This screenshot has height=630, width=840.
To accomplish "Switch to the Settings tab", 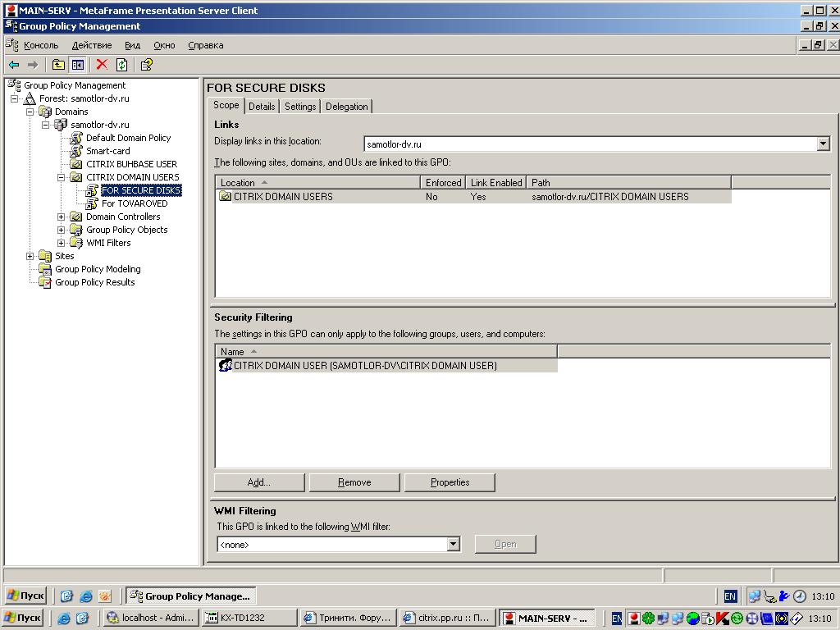I will (x=300, y=107).
